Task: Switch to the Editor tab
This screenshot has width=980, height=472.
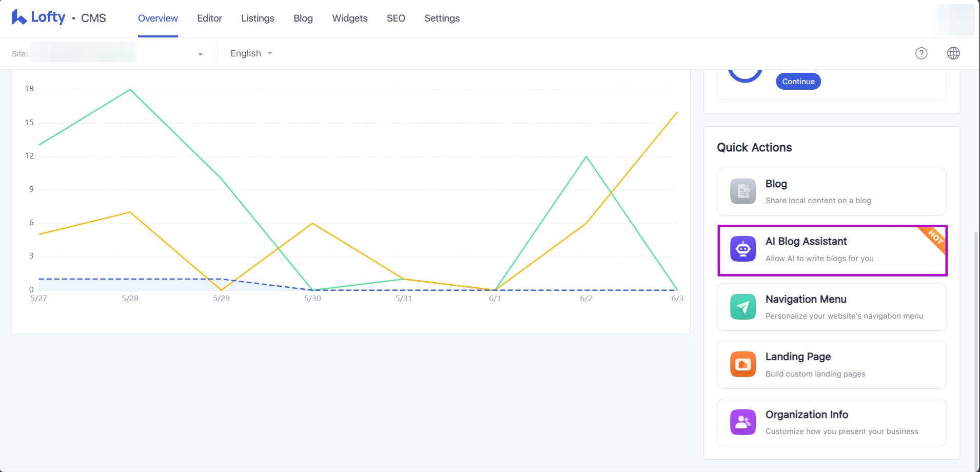Action: (x=209, y=18)
